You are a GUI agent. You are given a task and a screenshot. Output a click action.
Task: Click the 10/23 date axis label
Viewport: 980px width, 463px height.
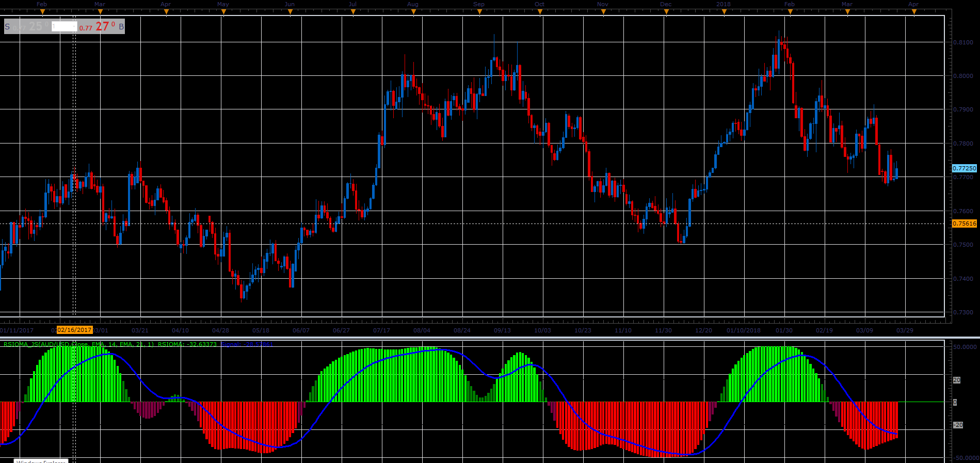pyautogui.click(x=583, y=330)
